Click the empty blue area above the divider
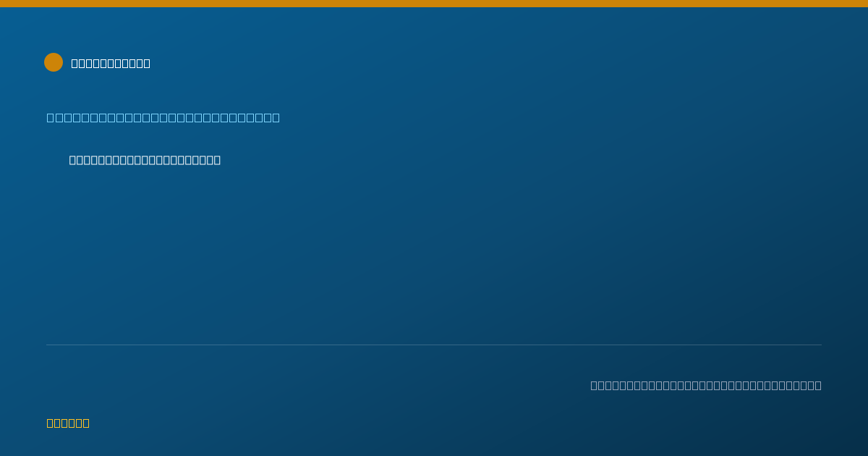 click(434, 253)
